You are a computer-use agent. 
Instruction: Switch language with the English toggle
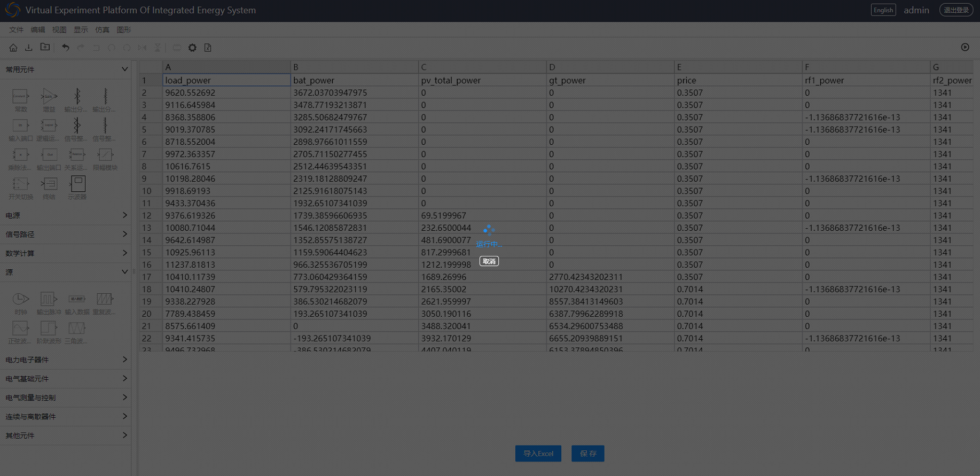coord(883,10)
